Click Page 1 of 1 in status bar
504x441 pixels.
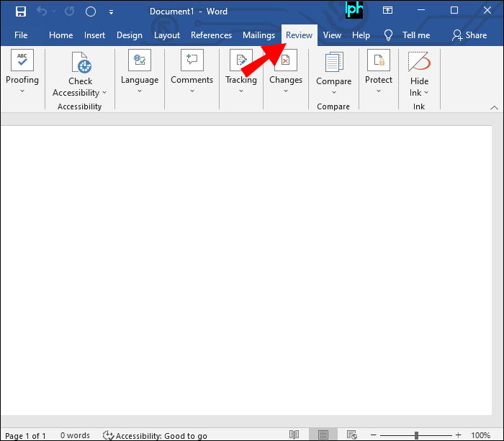(x=25, y=435)
